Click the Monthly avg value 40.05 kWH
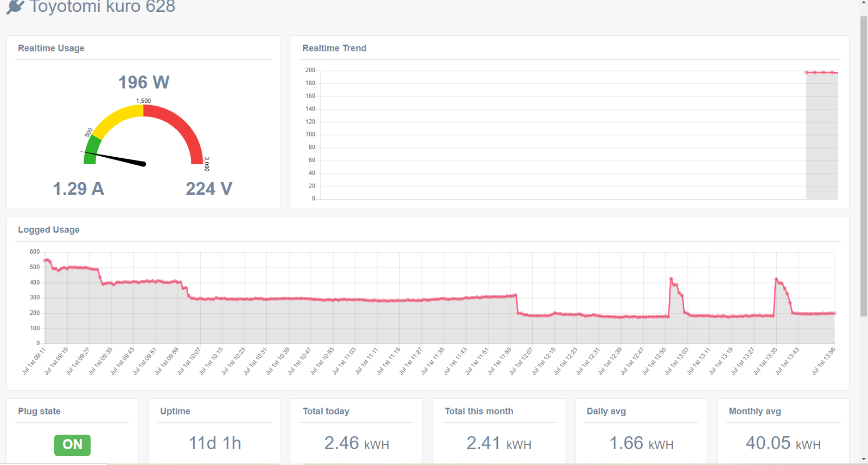This screenshot has height=465, width=868. 783,443
